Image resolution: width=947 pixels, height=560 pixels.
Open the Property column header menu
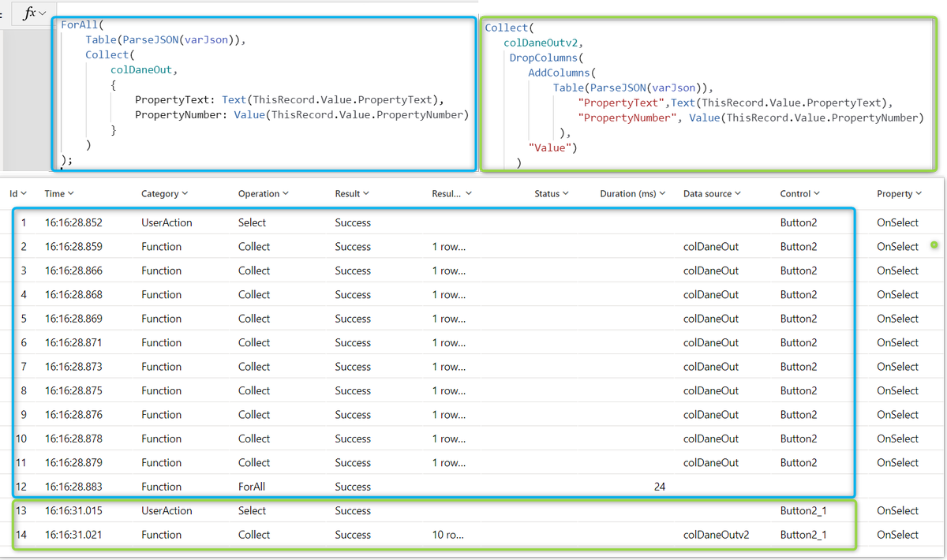coord(900,193)
